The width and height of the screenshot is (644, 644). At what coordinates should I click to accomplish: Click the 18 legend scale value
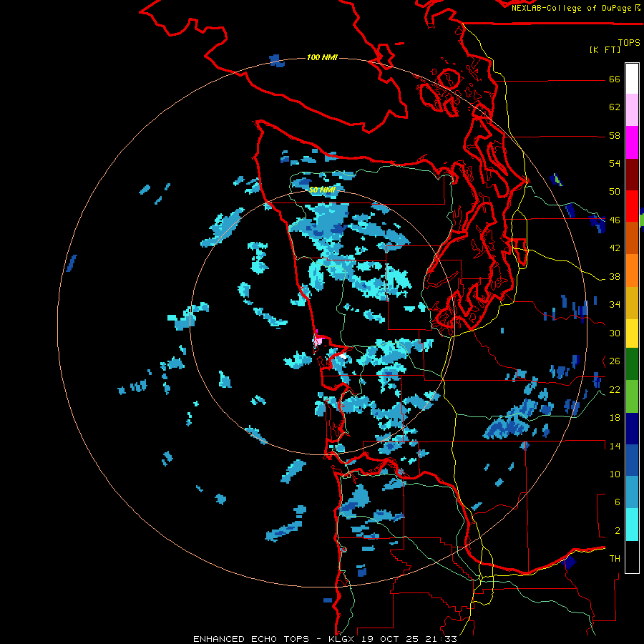[x=615, y=418]
